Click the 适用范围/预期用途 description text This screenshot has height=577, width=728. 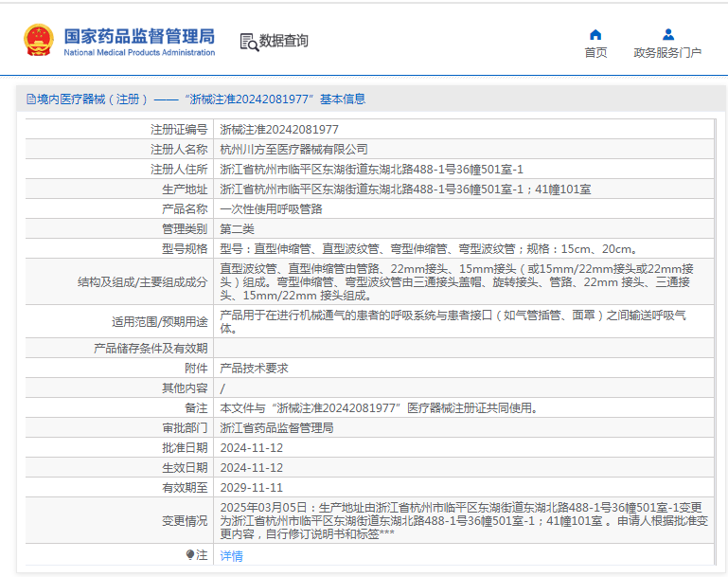point(453,322)
